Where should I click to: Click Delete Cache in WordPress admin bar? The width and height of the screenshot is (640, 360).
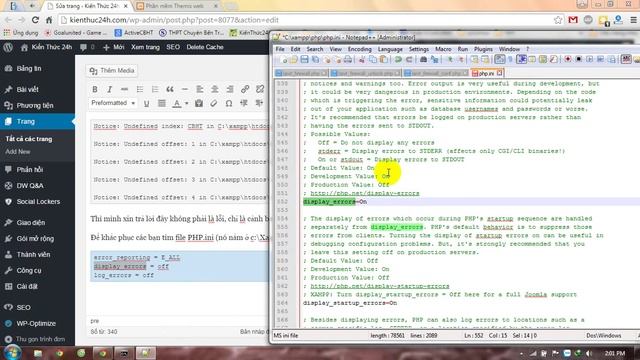click(x=205, y=47)
